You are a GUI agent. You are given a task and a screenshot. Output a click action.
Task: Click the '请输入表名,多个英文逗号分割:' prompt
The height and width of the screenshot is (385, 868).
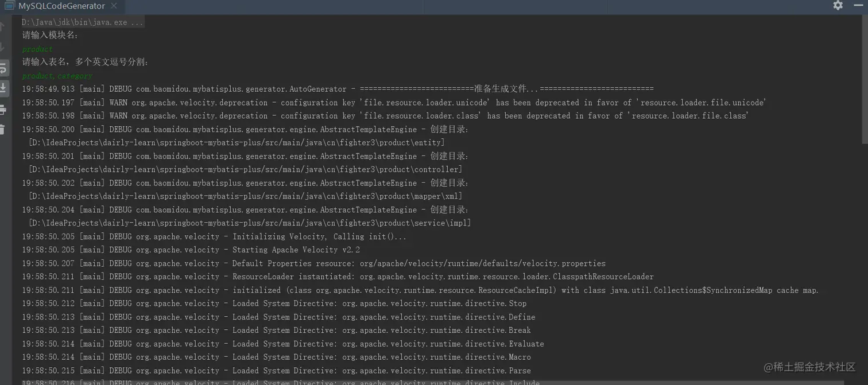(x=85, y=62)
